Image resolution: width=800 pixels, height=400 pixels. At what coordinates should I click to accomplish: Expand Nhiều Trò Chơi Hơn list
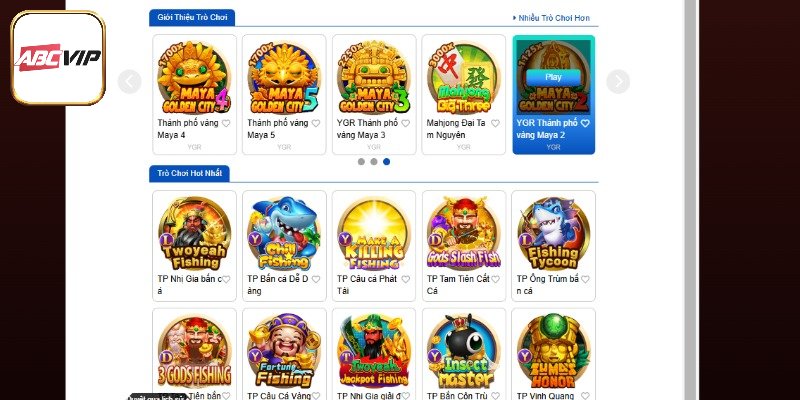(x=552, y=18)
